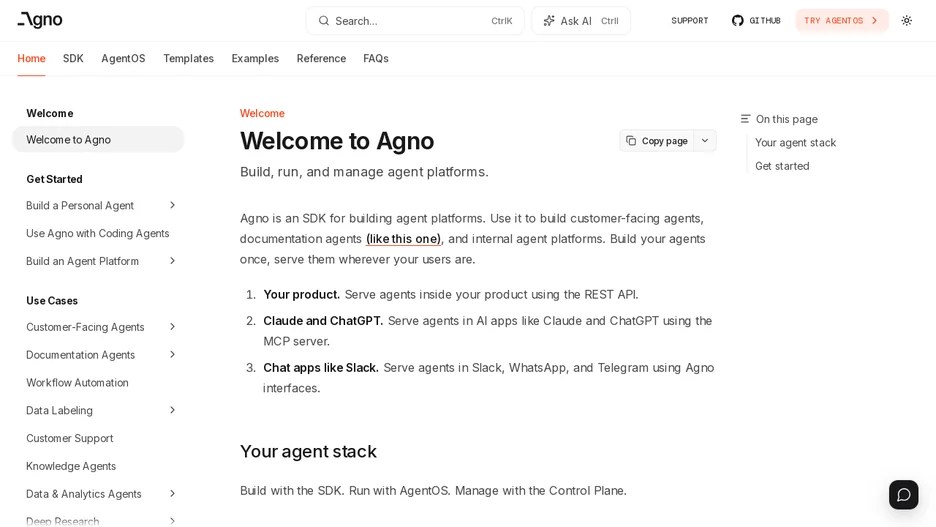Open the Templates tab

[x=189, y=58]
